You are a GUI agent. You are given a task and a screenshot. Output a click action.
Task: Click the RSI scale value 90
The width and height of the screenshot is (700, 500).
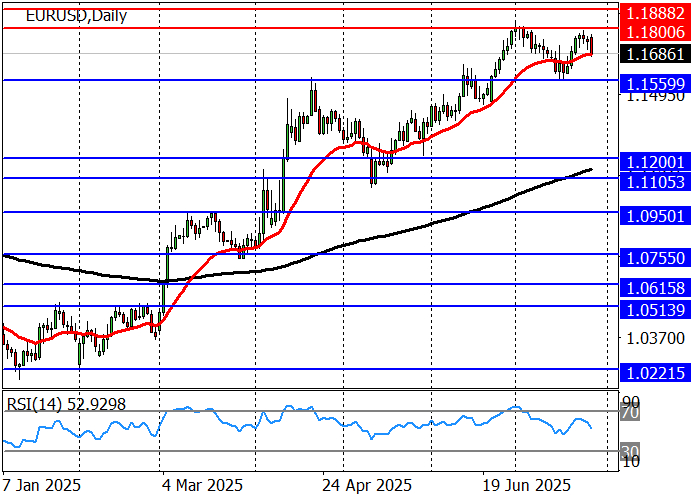(x=630, y=400)
